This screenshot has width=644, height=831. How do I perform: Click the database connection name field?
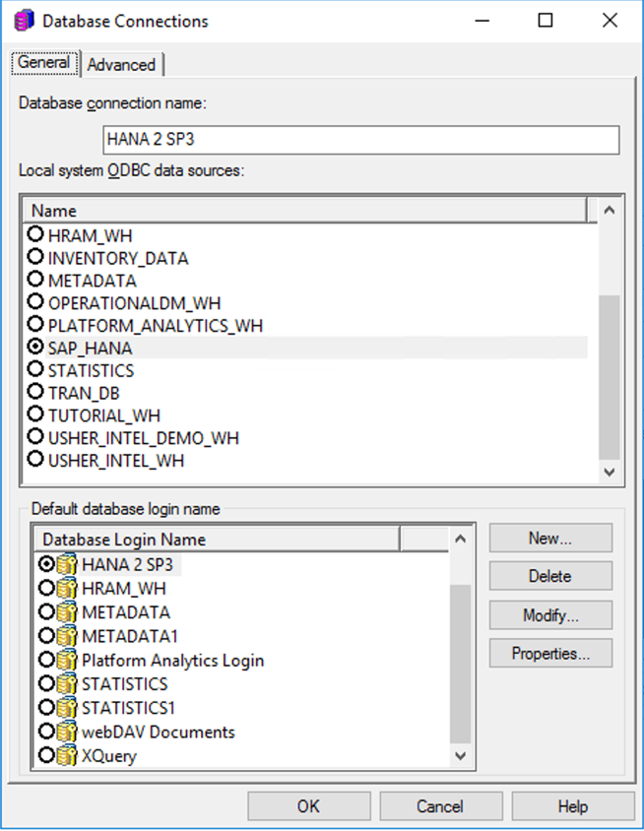pyautogui.click(x=361, y=140)
